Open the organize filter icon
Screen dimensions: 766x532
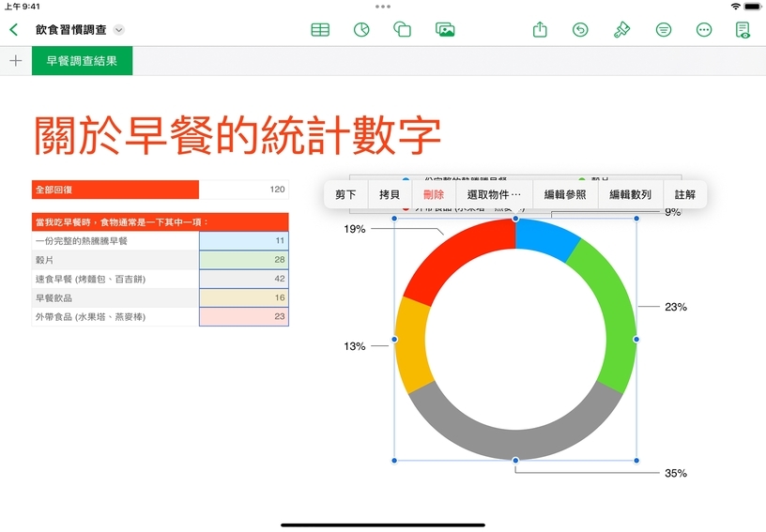pyautogui.click(x=664, y=29)
